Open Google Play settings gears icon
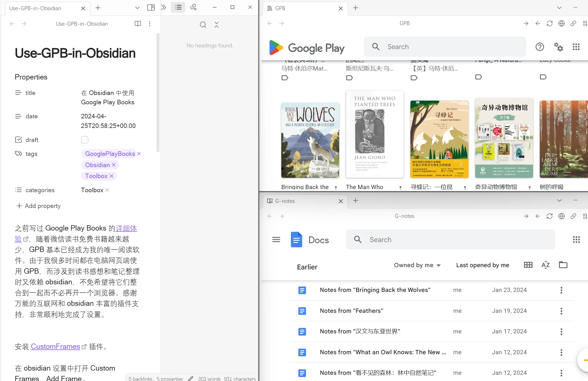 click(558, 47)
